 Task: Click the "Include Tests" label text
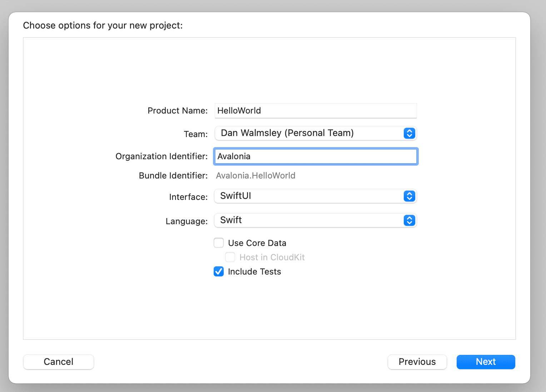point(254,272)
